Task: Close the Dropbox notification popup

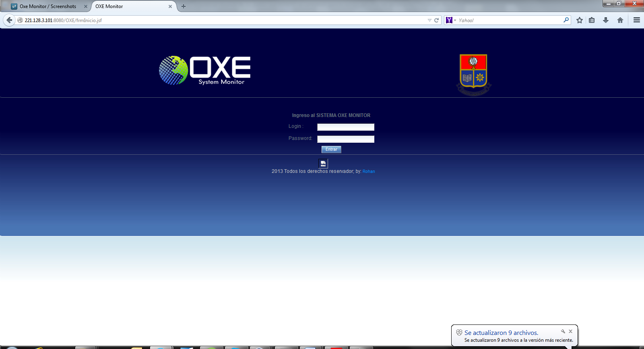Action: tap(570, 331)
